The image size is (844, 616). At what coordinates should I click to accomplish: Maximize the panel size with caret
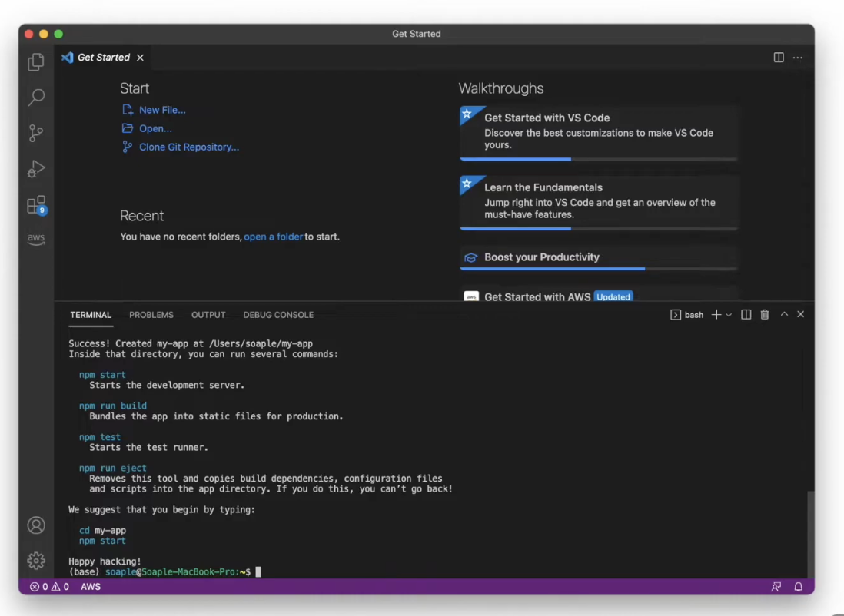tap(784, 314)
